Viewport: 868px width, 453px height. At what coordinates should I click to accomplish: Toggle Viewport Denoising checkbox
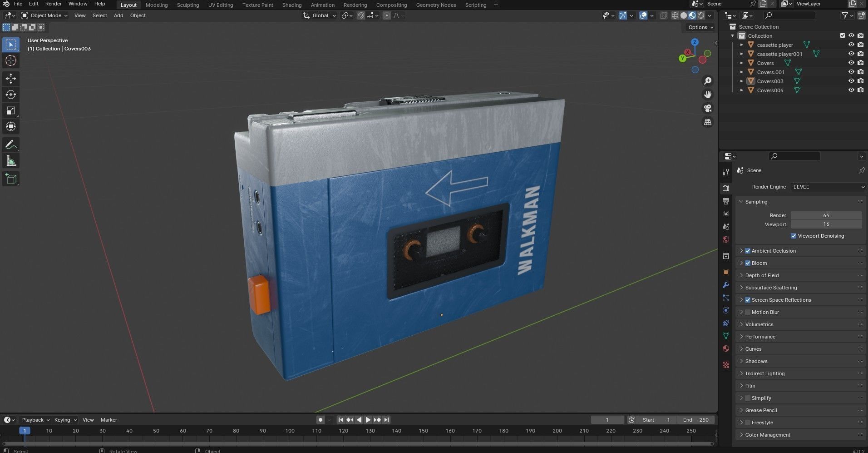pyautogui.click(x=794, y=236)
